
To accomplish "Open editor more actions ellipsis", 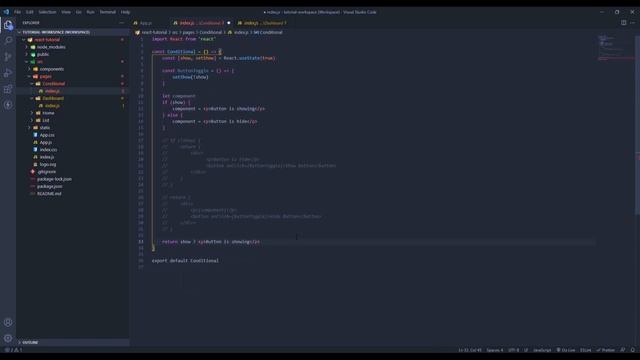I will click(x=632, y=23).
